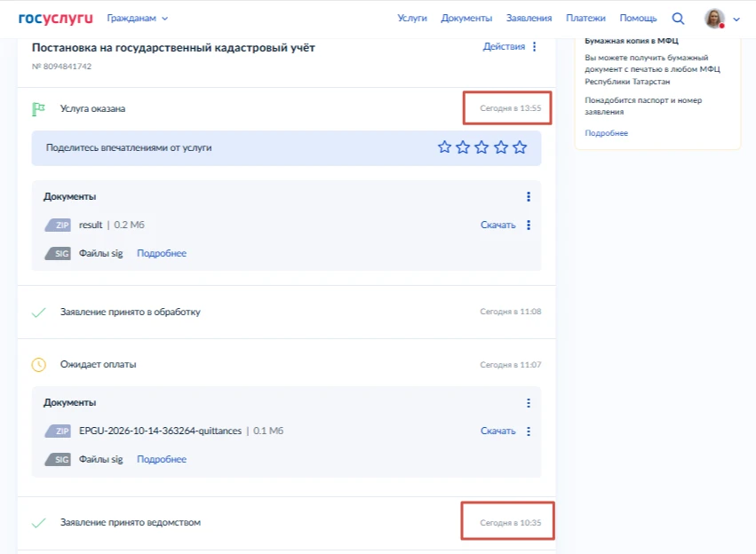Screen dimensions: 756x554
Task: Open the Действия link
Action: (x=504, y=46)
